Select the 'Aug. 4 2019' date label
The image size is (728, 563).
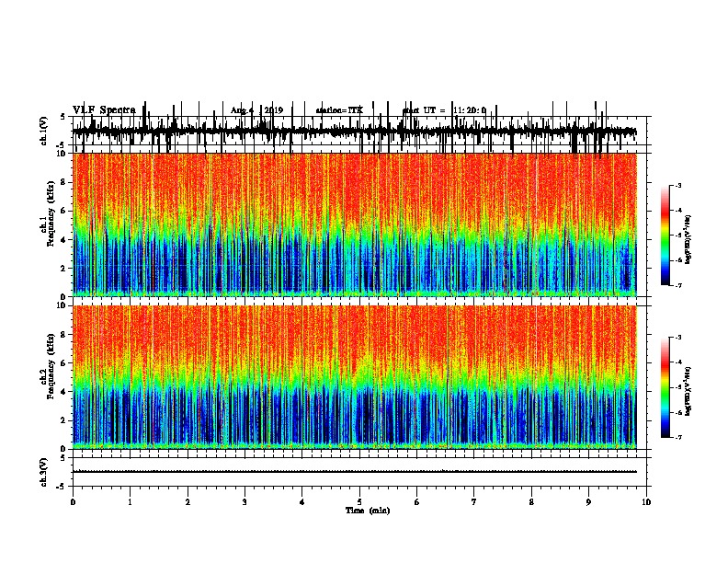pyautogui.click(x=256, y=110)
